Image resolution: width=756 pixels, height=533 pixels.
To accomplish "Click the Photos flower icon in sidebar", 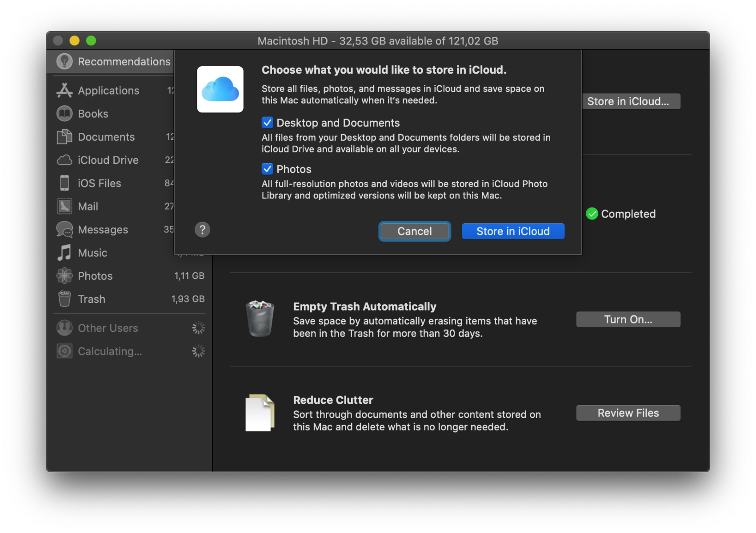I will [64, 276].
